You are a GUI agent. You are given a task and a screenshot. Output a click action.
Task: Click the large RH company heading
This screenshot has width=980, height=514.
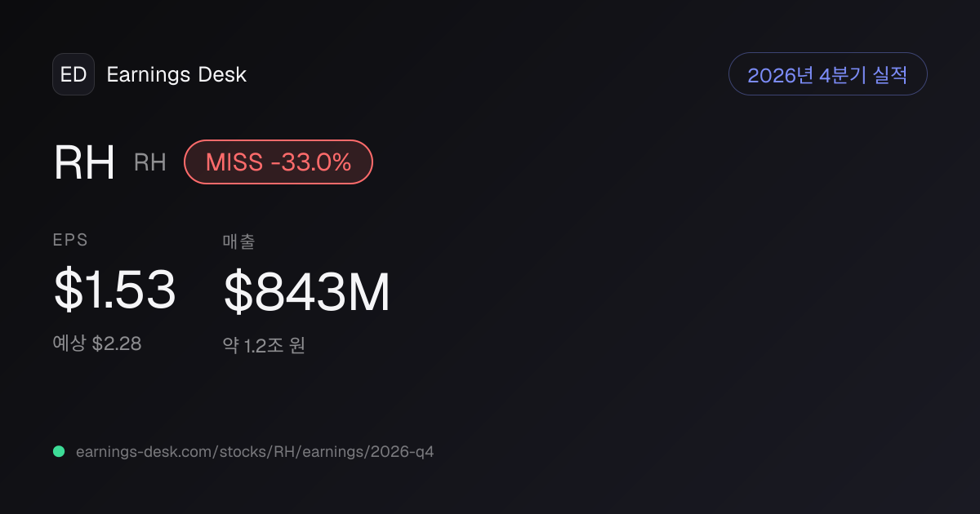pos(85,162)
